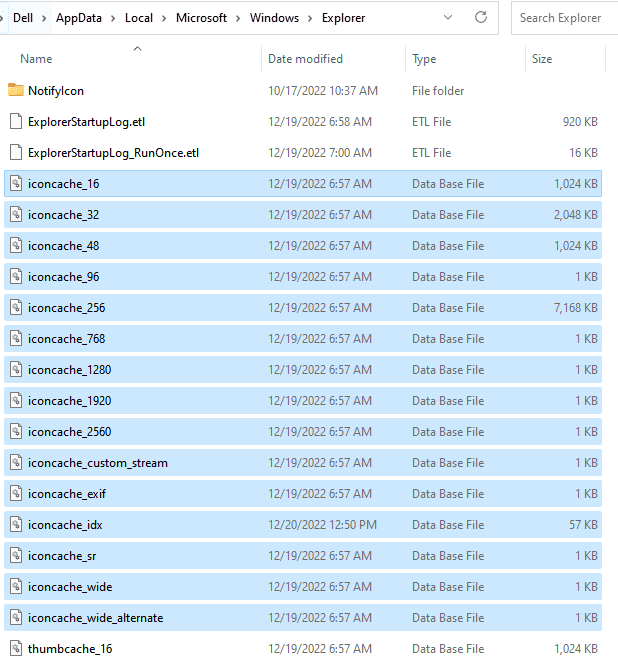
Task: Click the thumbcache_16 file icon
Action: point(15,649)
